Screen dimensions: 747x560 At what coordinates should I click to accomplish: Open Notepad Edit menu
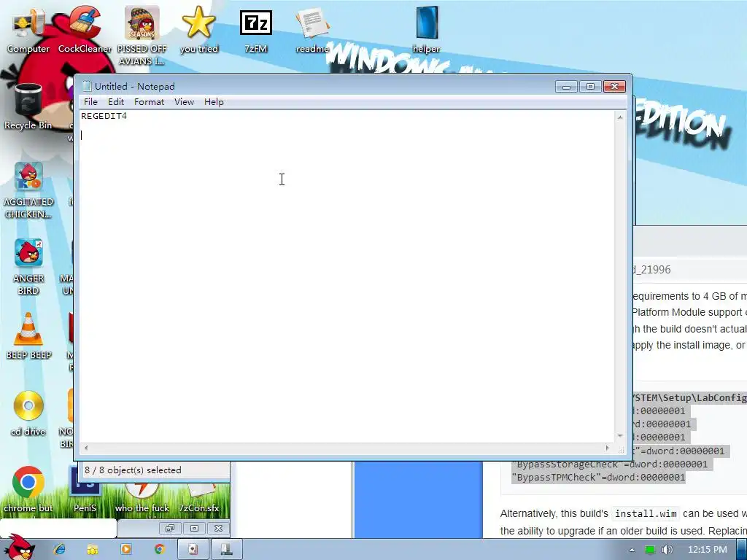tap(116, 102)
